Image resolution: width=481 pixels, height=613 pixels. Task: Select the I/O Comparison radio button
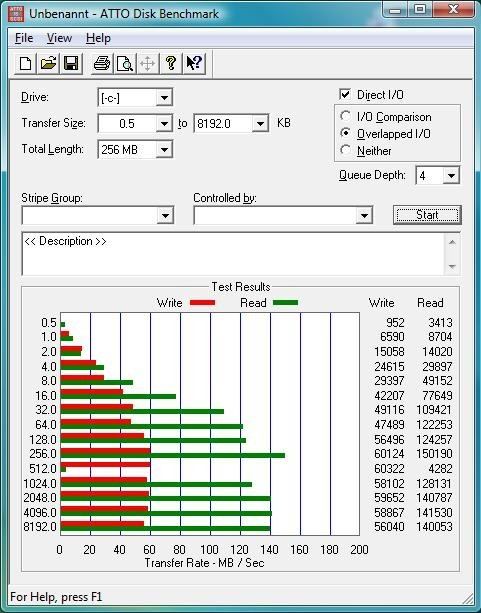pyautogui.click(x=345, y=116)
